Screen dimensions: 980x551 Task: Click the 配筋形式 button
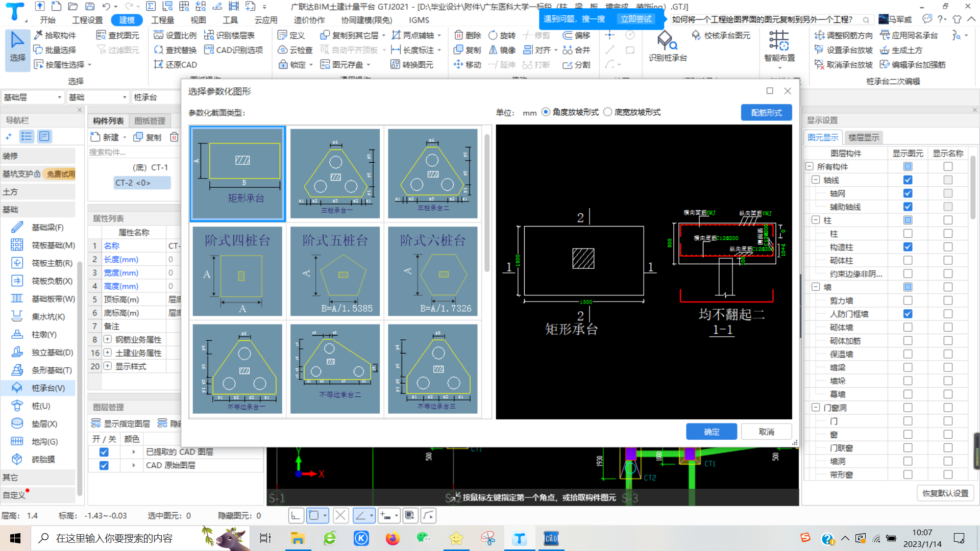pos(766,113)
